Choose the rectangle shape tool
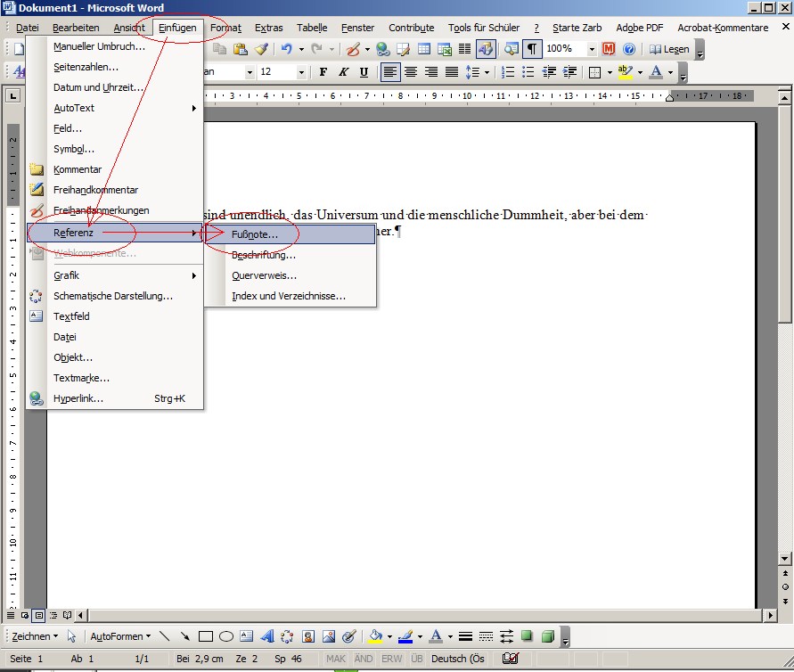The image size is (794, 672). click(206, 636)
